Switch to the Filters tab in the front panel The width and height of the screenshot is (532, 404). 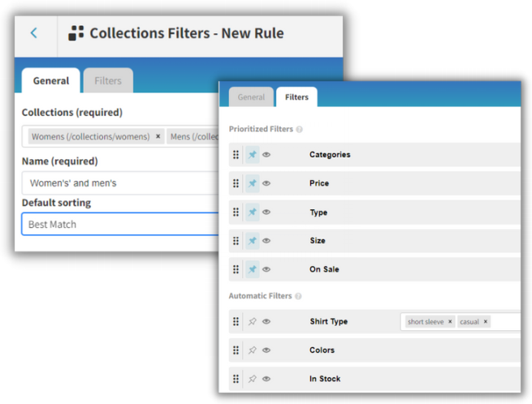pyautogui.click(x=296, y=97)
